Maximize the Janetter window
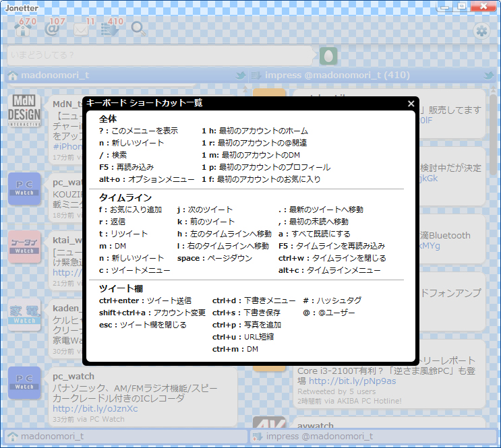Viewport: 501px width, 448px height. tap(461, 7)
